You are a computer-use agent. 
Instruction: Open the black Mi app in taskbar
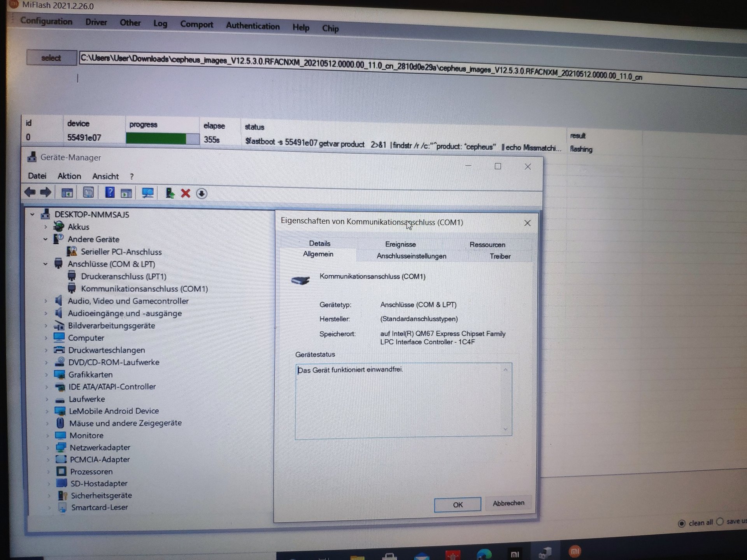click(x=515, y=554)
